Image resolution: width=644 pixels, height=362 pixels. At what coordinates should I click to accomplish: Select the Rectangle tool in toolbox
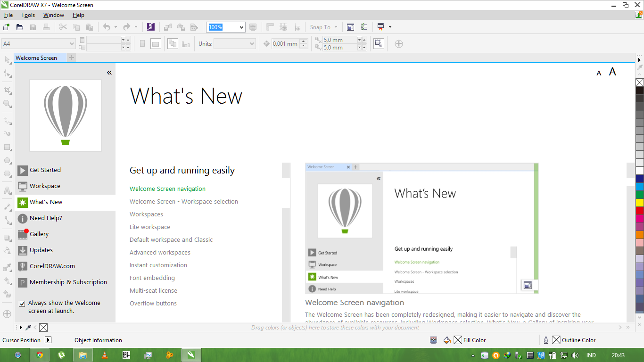tap(7, 147)
